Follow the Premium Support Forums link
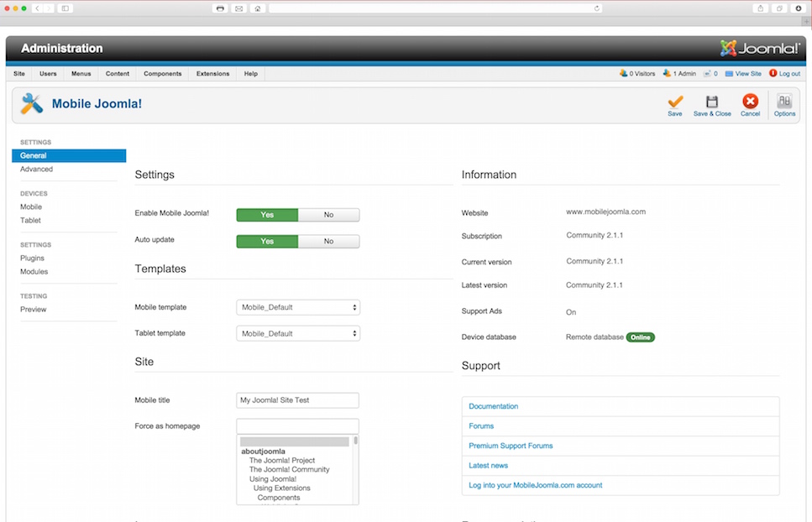Viewport: 812px width, 522px height. pos(511,446)
